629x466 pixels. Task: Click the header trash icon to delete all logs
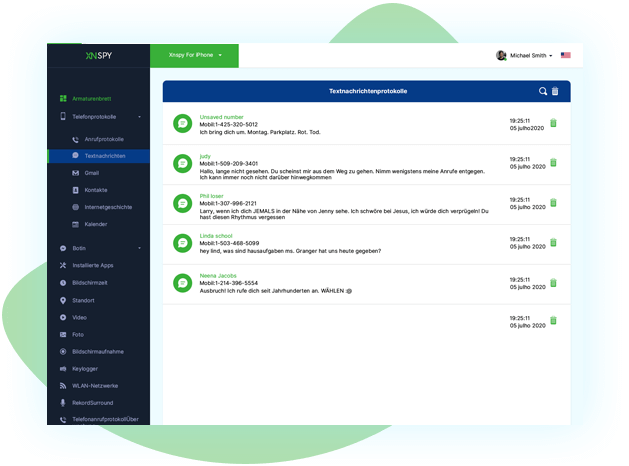(555, 91)
